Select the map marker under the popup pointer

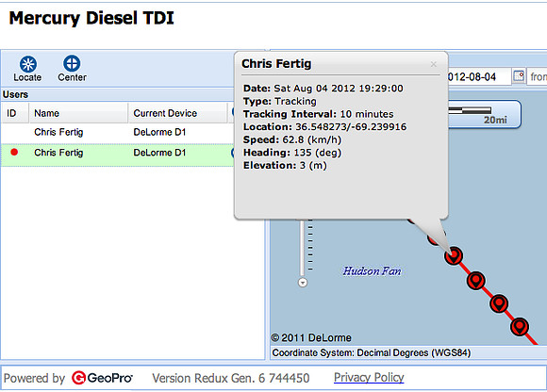tap(454, 255)
